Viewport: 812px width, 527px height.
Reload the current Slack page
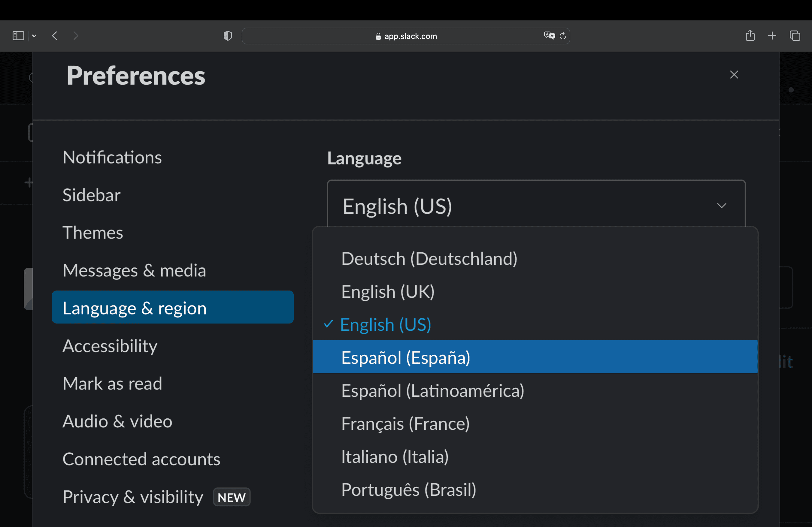[x=563, y=36]
